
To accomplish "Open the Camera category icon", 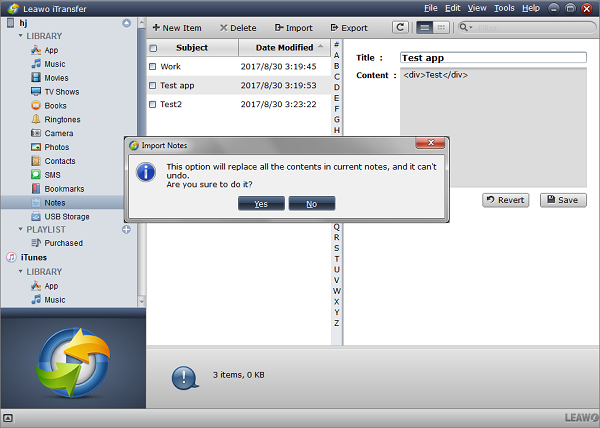I will (x=36, y=133).
